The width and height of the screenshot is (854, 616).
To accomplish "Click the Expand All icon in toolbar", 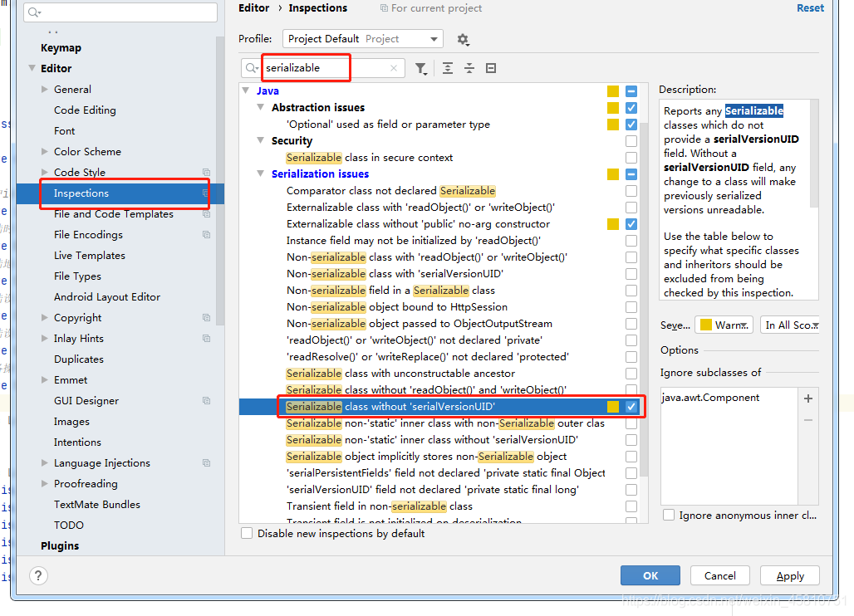I will [x=448, y=68].
